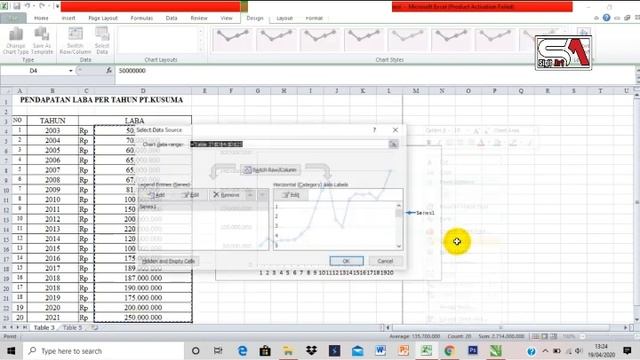
Task: Expand quick access toolbar customize arrow
Action: point(57,6)
